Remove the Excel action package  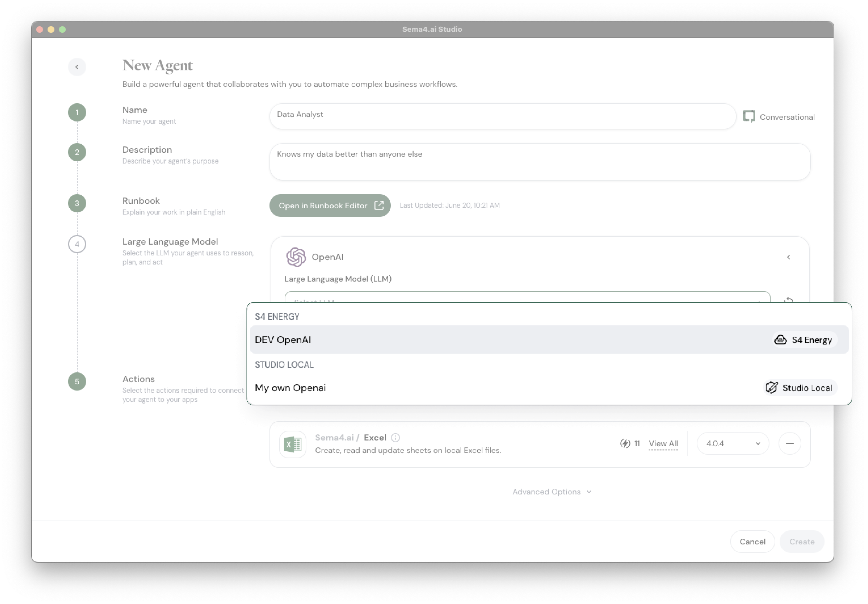(790, 443)
